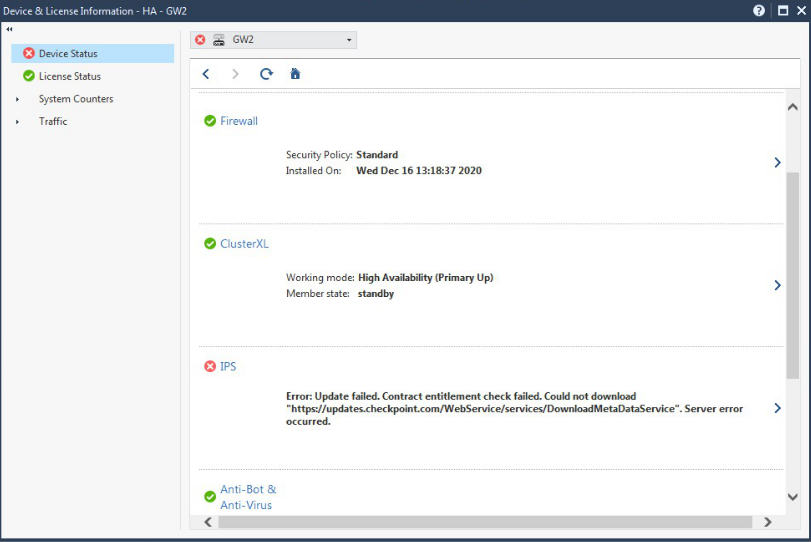Expand ClusterXL details chevron

(777, 285)
